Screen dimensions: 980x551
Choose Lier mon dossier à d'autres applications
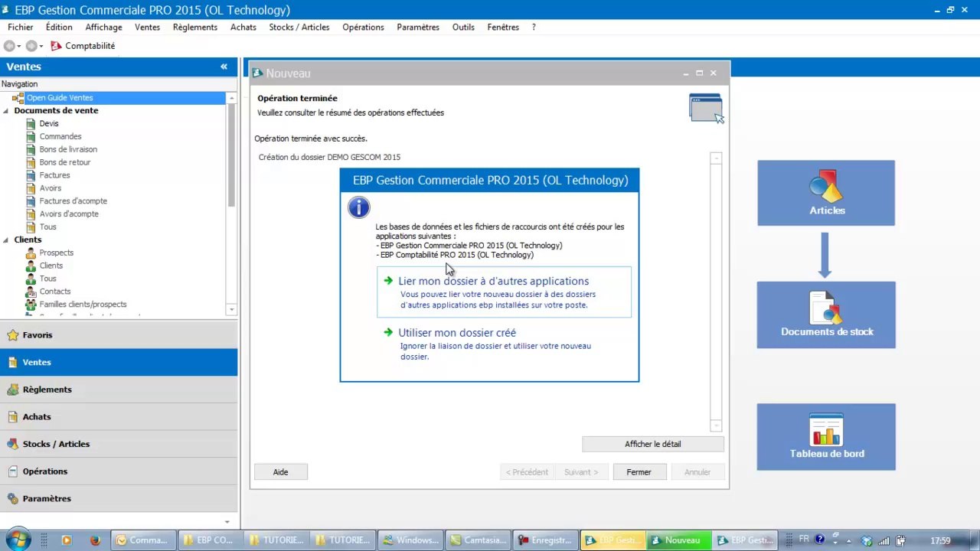click(504, 292)
